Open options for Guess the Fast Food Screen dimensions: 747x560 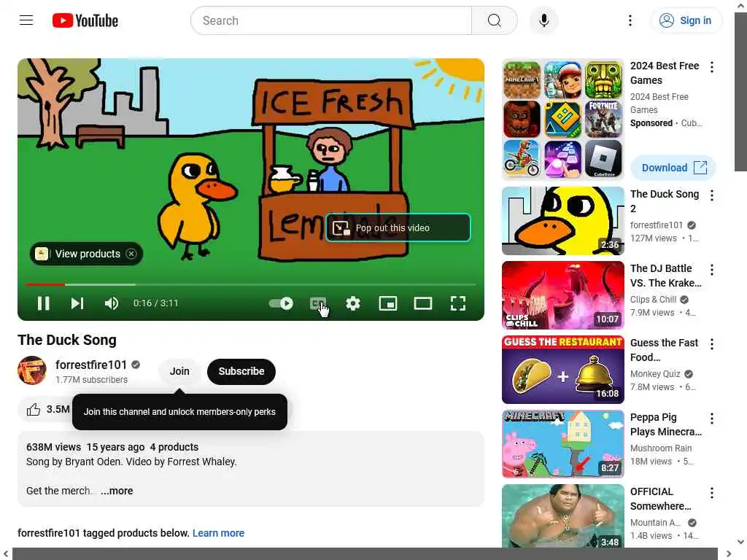tap(711, 344)
